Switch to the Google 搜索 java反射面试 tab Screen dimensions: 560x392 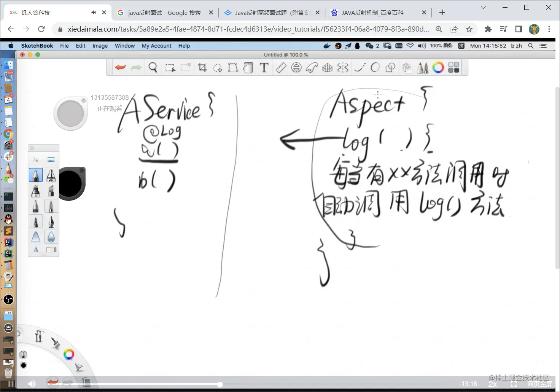point(164,13)
